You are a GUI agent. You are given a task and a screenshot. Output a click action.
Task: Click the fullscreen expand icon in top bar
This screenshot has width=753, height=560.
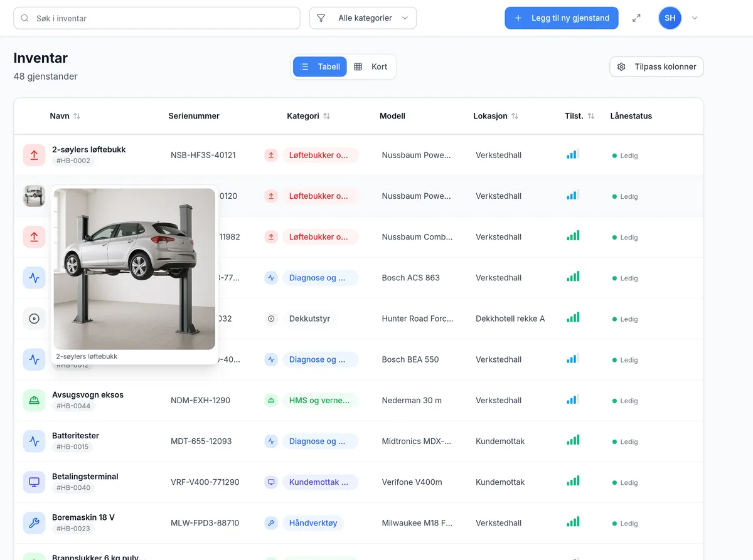636,18
